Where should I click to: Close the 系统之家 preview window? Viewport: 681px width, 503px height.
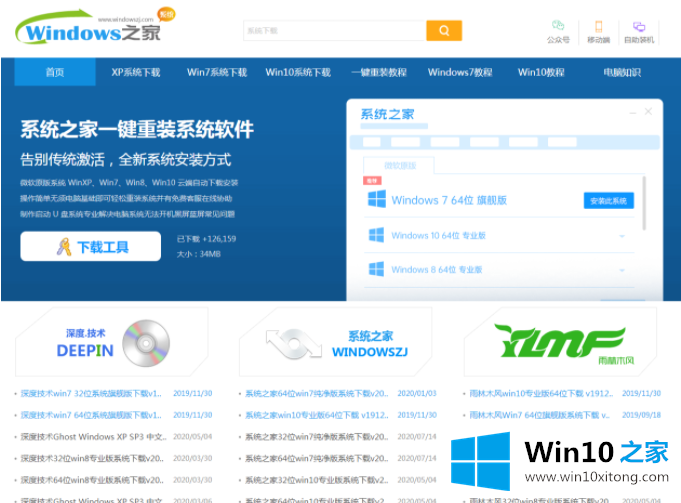pyautogui.click(x=648, y=112)
